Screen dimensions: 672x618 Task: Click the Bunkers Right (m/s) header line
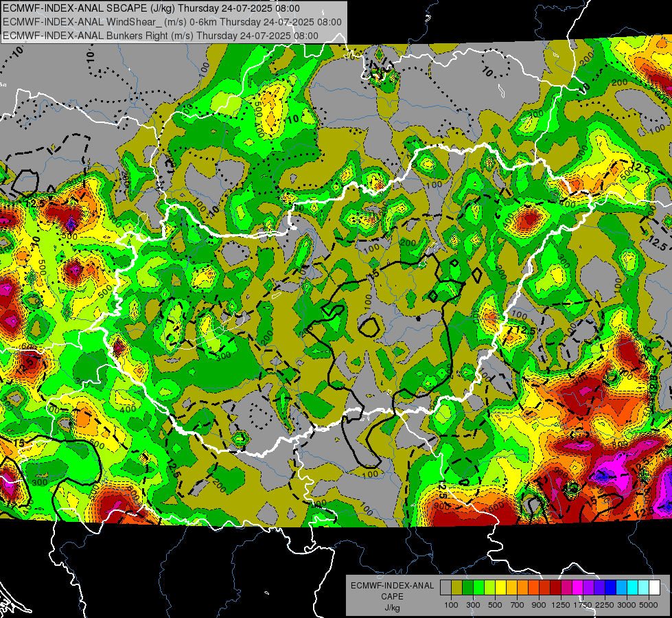(161, 36)
